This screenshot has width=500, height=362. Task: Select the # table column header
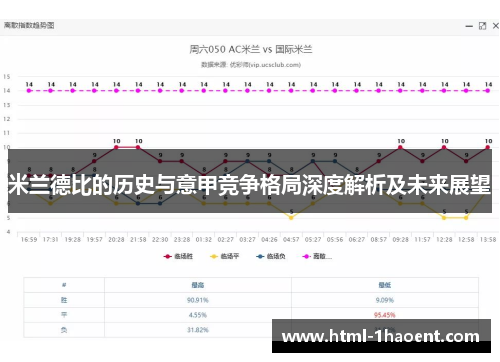[x=64, y=285]
